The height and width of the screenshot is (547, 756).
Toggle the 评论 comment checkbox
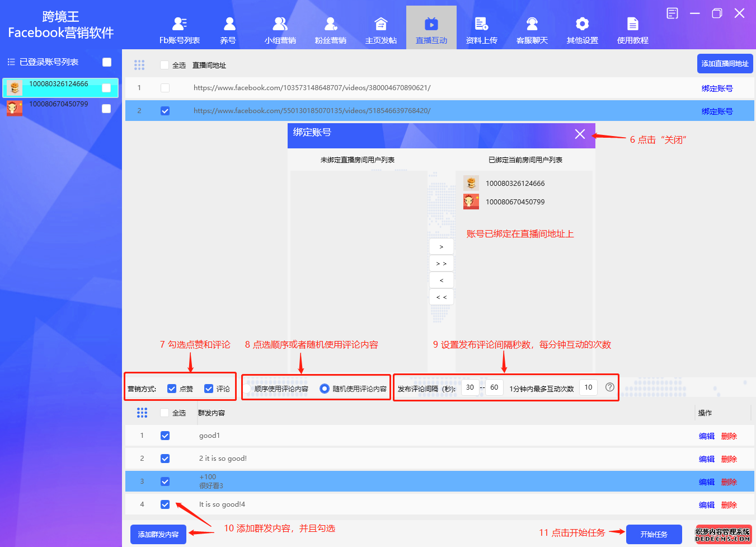[x=209, y=389]
